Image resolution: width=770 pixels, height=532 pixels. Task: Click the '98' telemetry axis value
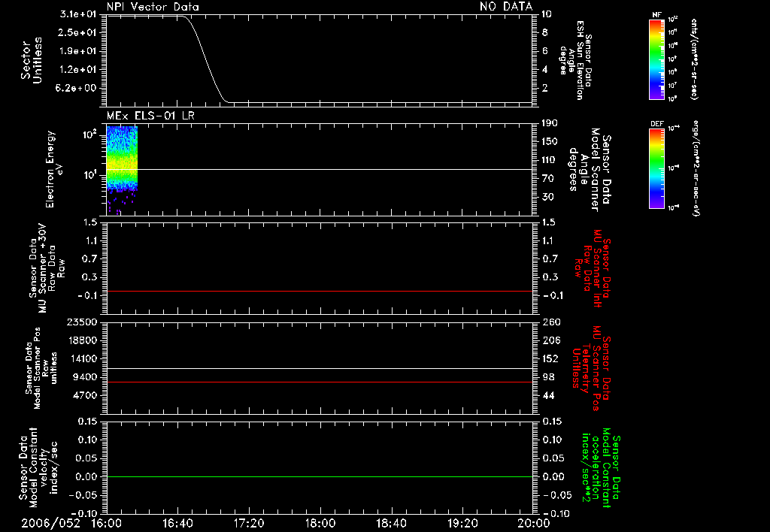tap(548, 377)
